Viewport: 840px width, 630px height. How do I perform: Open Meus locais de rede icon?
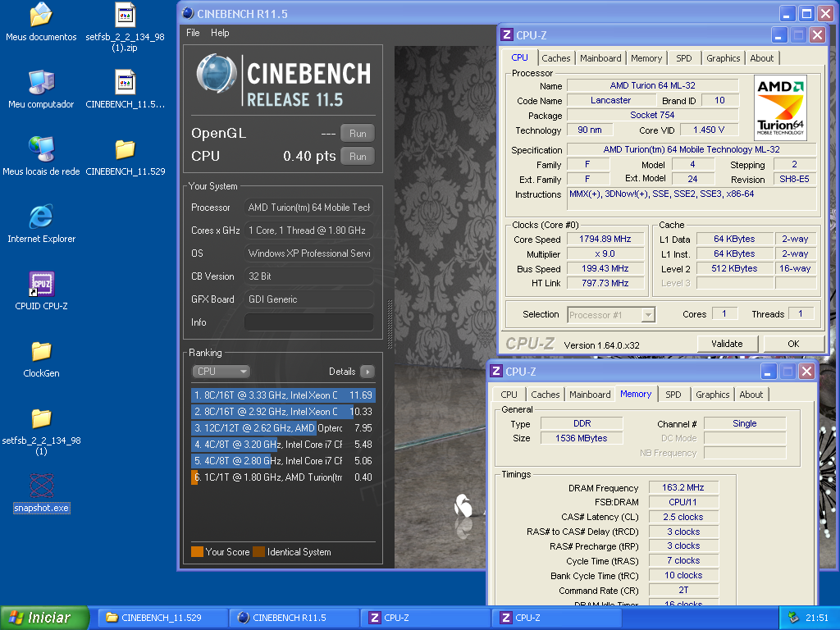41,149
